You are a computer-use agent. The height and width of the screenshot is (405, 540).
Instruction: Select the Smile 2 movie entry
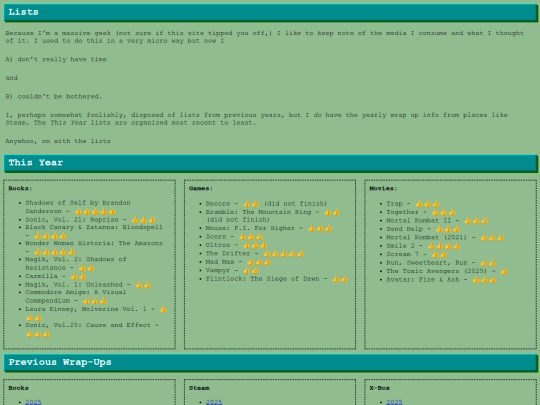[423, 246]
